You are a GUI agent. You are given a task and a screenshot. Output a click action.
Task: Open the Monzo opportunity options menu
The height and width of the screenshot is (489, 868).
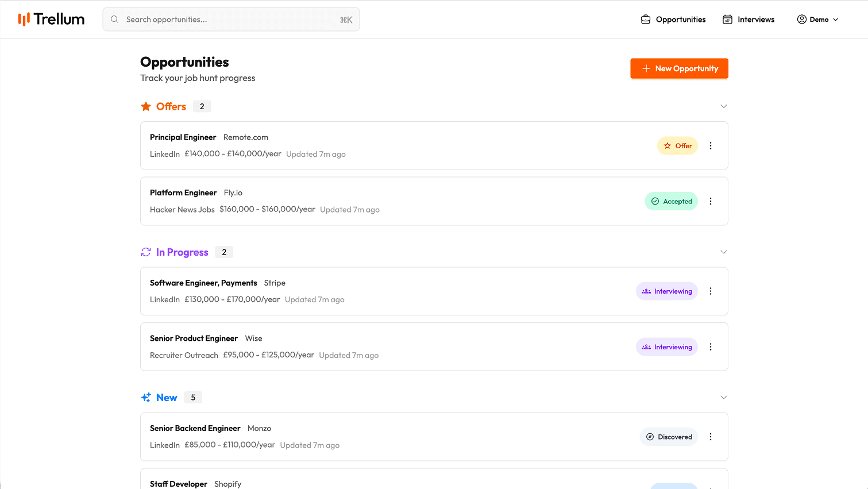[x=711, y=437]
